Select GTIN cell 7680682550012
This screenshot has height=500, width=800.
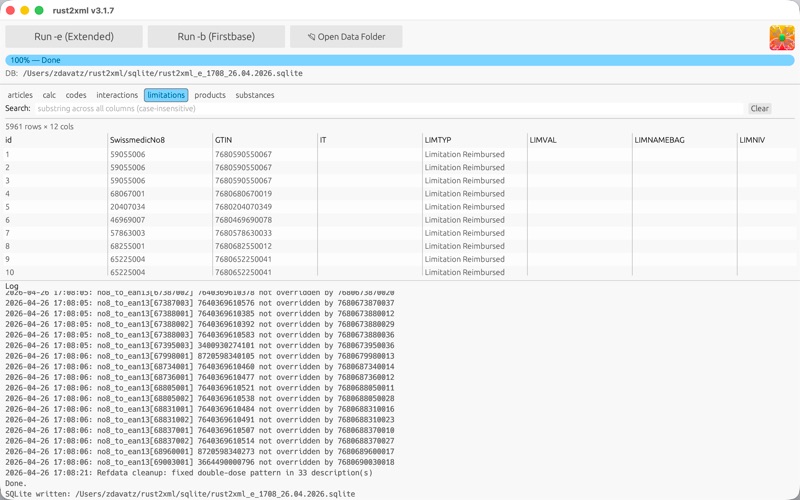[243, 246]
